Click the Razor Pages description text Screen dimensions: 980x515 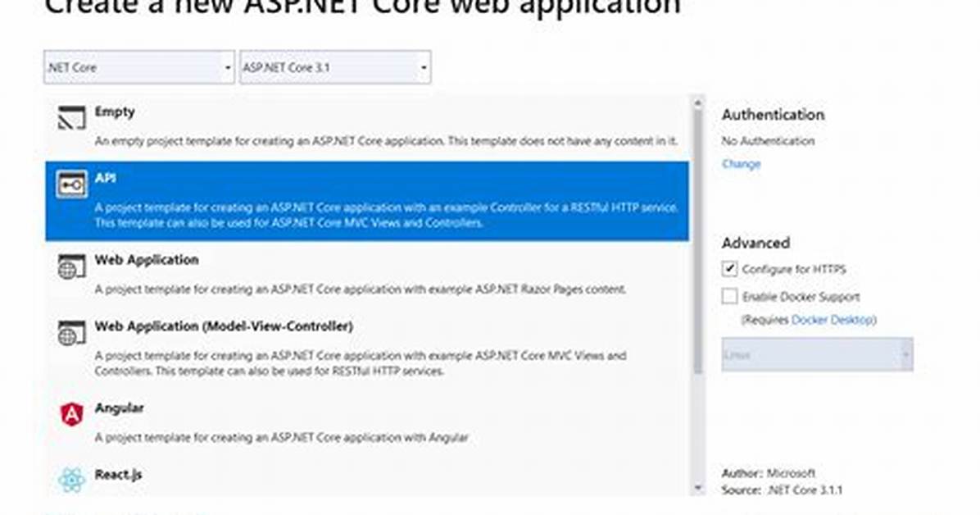(x=360, y=289)
